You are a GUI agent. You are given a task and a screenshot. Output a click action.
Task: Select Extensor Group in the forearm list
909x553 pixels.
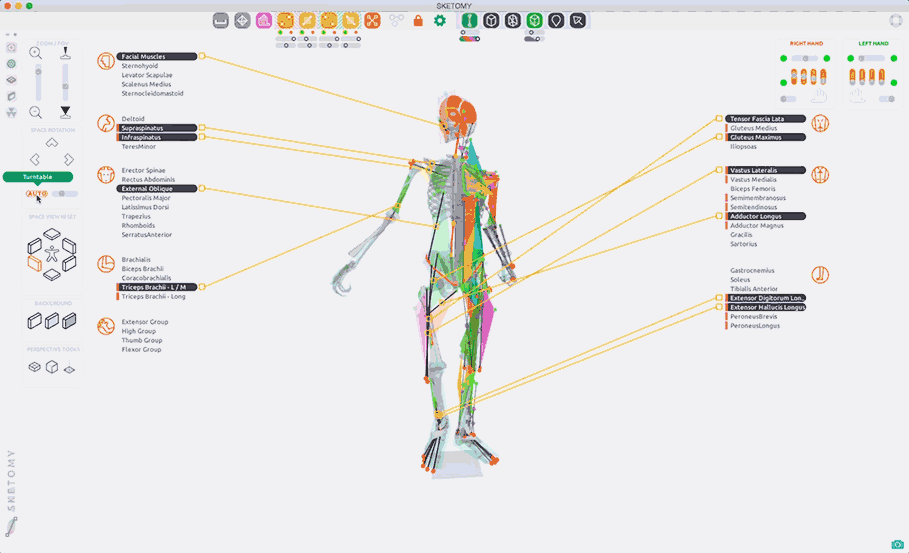[x=145, y=322]
